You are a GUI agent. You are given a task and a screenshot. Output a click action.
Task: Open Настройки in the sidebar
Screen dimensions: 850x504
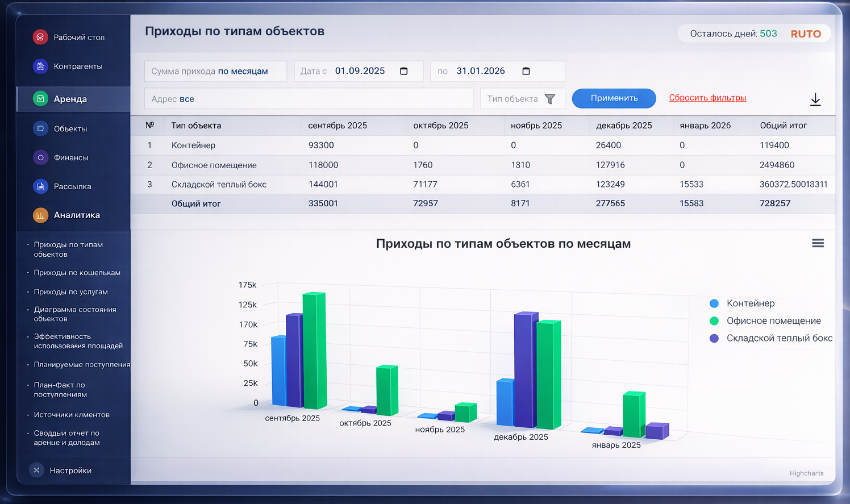70,470
